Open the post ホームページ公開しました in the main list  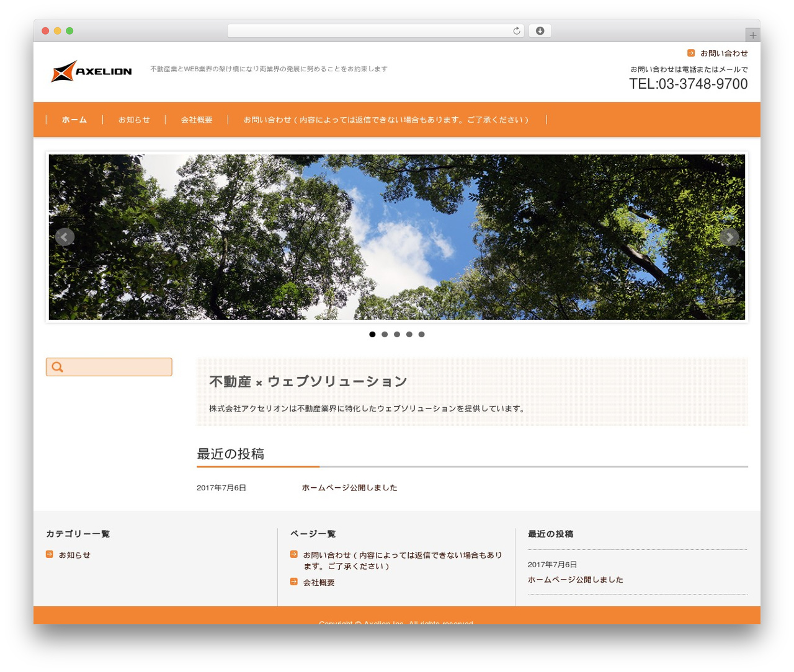(349, 488)
